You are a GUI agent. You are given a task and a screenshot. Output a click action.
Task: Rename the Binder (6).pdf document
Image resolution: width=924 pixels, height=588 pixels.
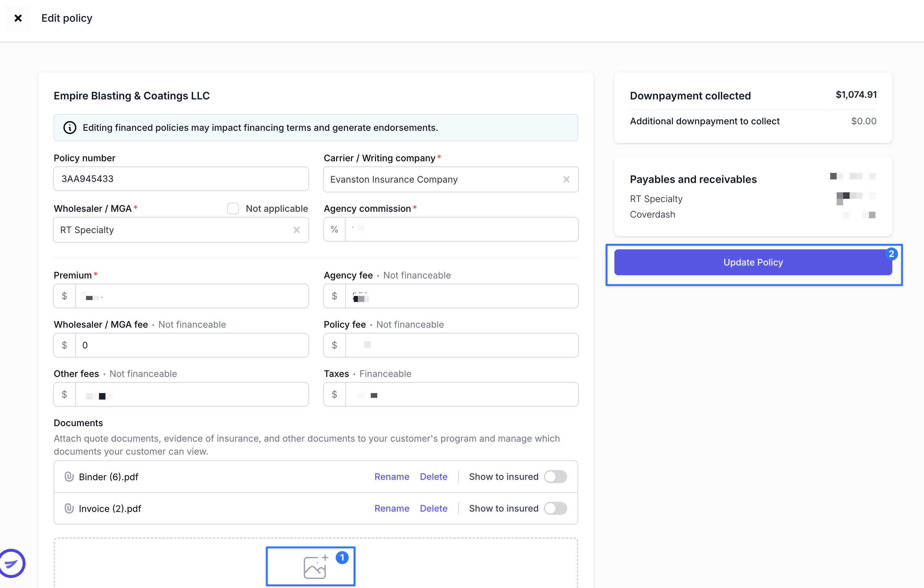[x=392, y=477]
